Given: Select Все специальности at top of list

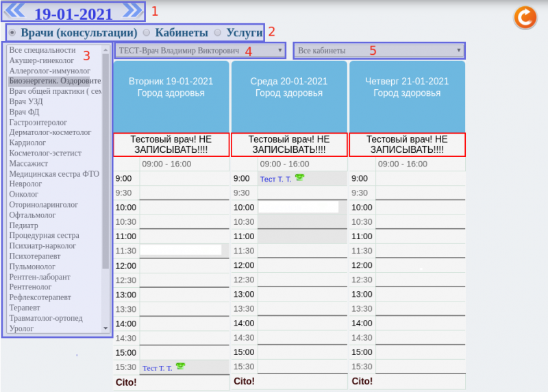Looking at the screenshot, I should [x=42, y=50].
